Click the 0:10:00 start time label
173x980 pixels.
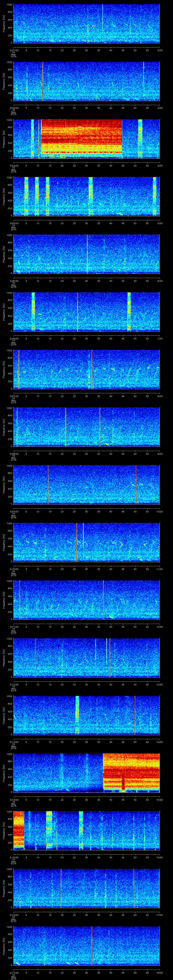point(14,569)
